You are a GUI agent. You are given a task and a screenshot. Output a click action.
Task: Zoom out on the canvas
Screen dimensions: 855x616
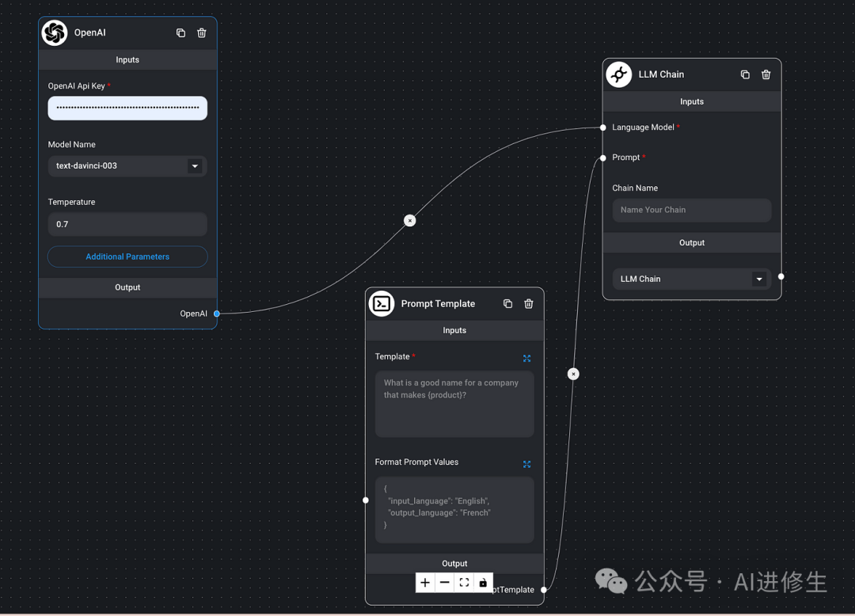445,583
